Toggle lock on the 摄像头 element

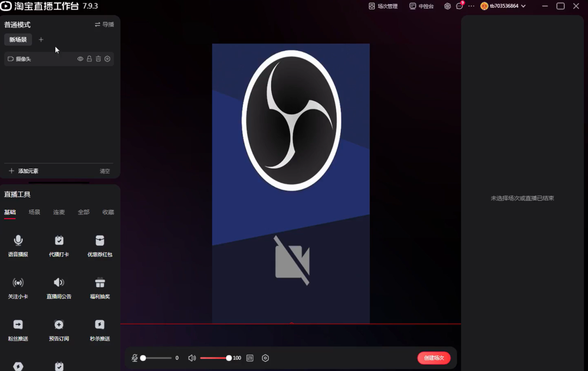point(89,59)
